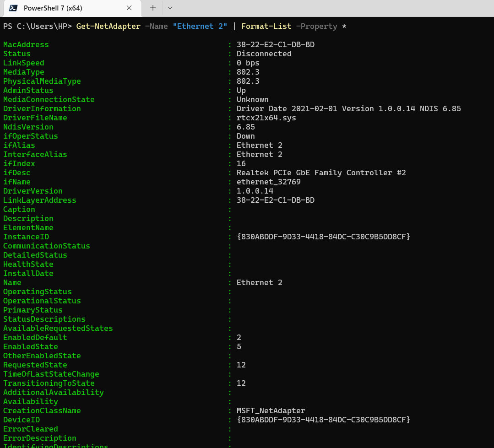Select the InstanceID GUID value
Screen dimensions: 494x448
tap(323, 237)
